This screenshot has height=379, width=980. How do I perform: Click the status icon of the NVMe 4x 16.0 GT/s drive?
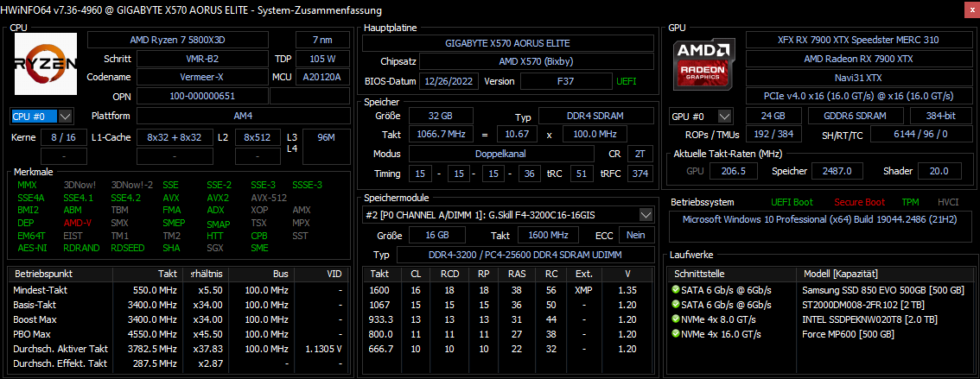pyautogui.click(x=675, y=334)
